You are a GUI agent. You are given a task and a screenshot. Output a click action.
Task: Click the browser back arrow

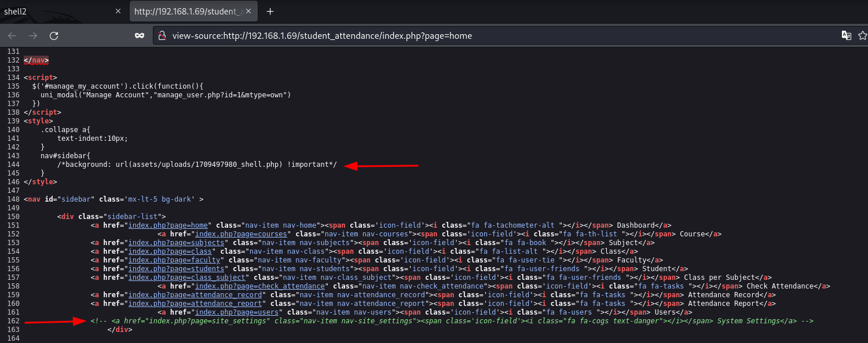click(12, 35)
